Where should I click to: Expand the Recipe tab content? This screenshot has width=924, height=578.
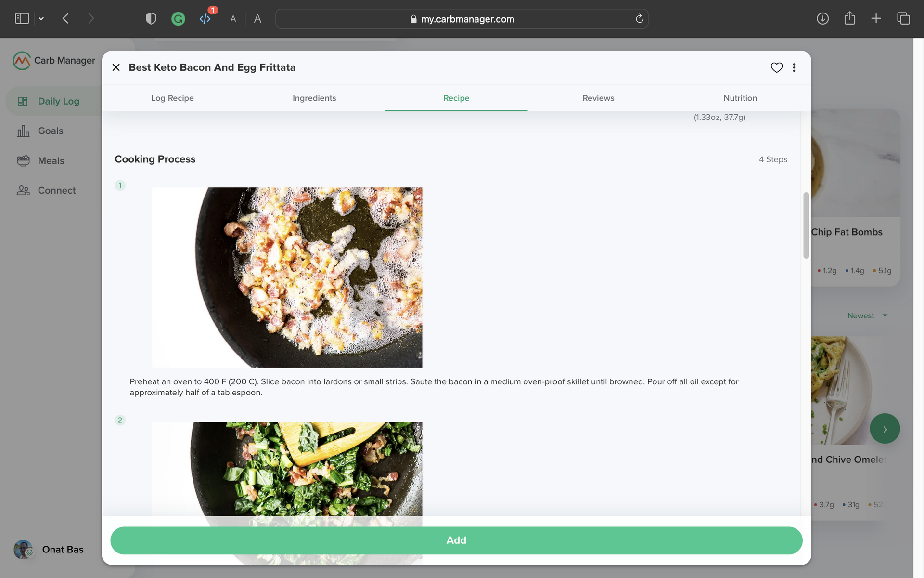[x=456, y=98]
